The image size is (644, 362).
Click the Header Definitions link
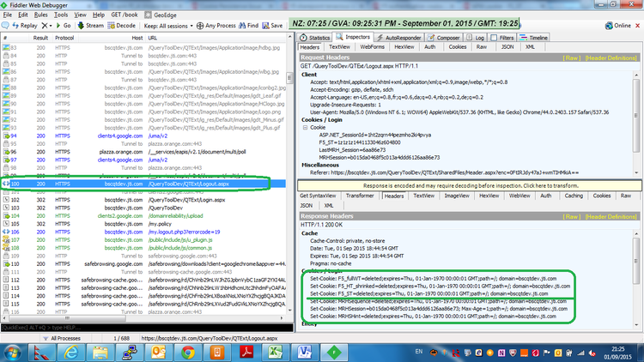click(612, 57)
